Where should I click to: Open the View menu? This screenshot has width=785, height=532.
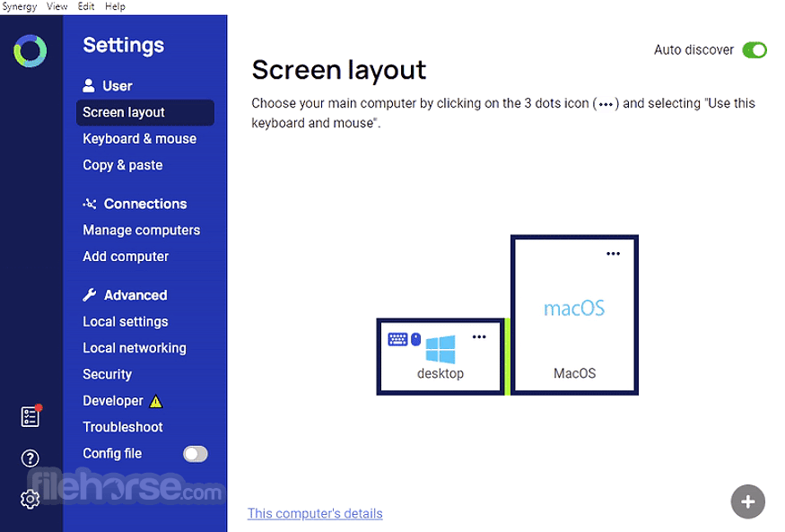click(57, 6)
